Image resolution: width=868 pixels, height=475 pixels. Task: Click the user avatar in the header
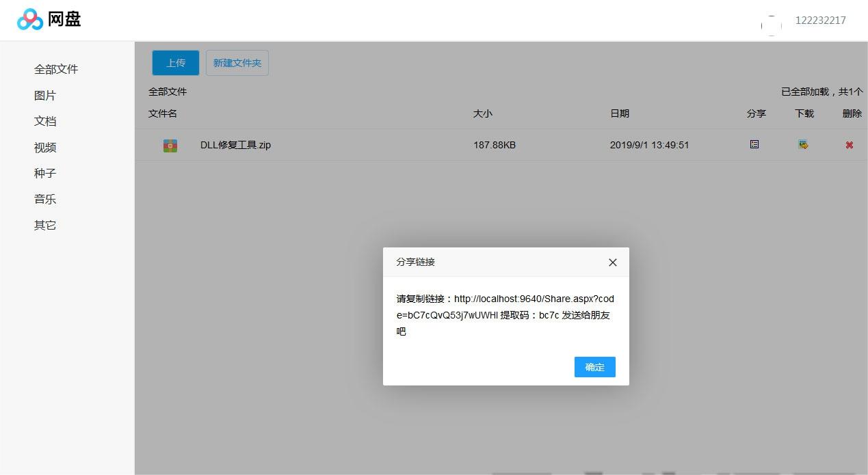pyautogui.click(x=771, y=25)
